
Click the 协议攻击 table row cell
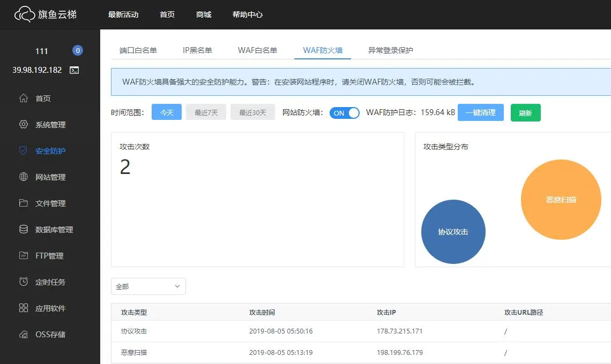click(133, 331)
